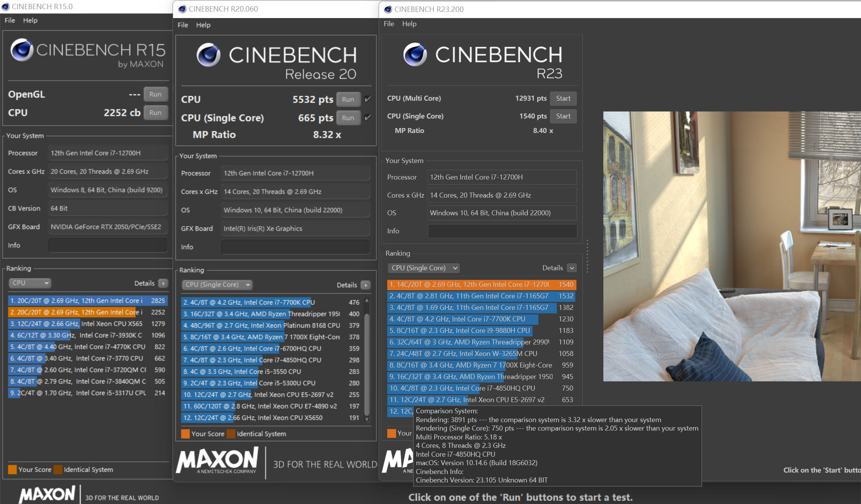Start the CPU (Multi Core) test in R23
Screen dimensions: 861x504
[x=563, y=98]
